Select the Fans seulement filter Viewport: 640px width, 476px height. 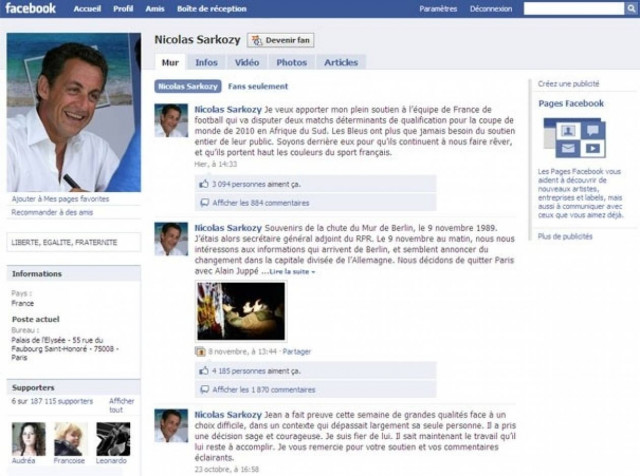258,86
